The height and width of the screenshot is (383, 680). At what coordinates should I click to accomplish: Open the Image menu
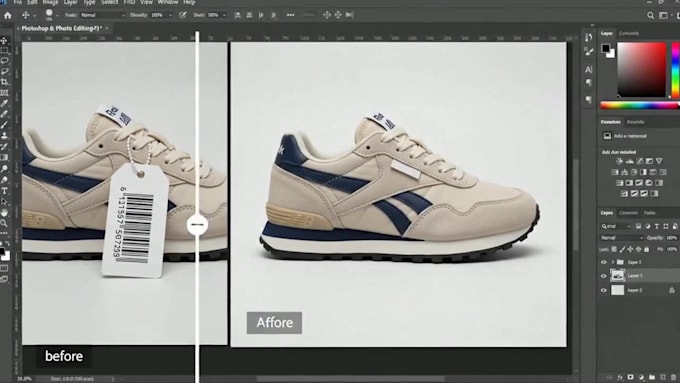(50, 2)
